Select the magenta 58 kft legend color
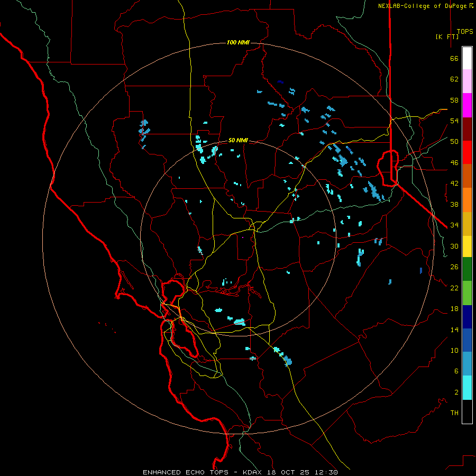The image size is (476, 476). (x=467, y=105)
